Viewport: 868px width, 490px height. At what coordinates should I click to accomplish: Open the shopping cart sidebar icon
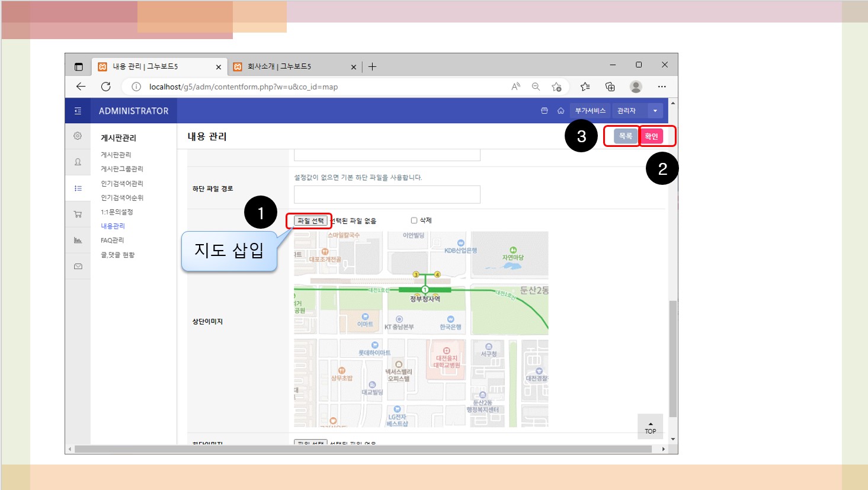coord(78,214)
